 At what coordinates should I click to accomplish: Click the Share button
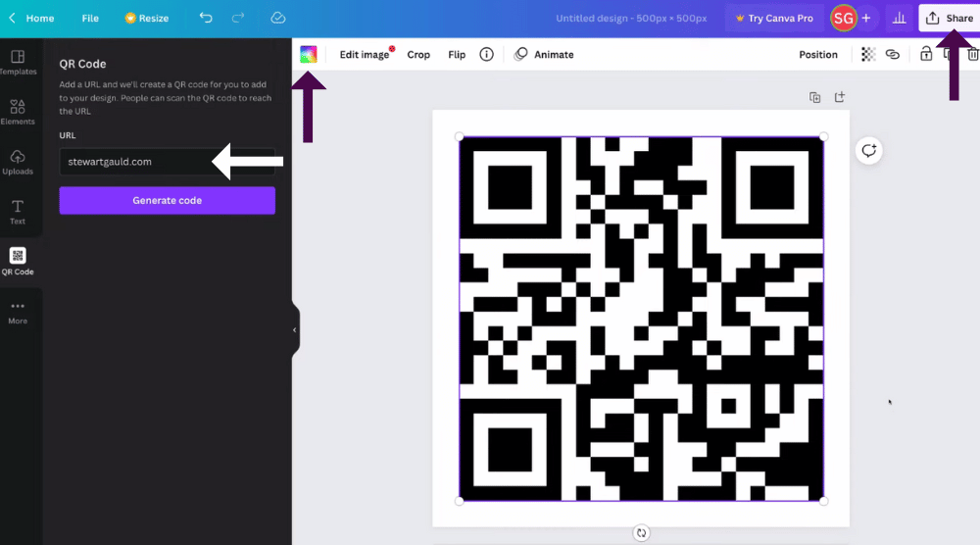[x=949, y=18]
